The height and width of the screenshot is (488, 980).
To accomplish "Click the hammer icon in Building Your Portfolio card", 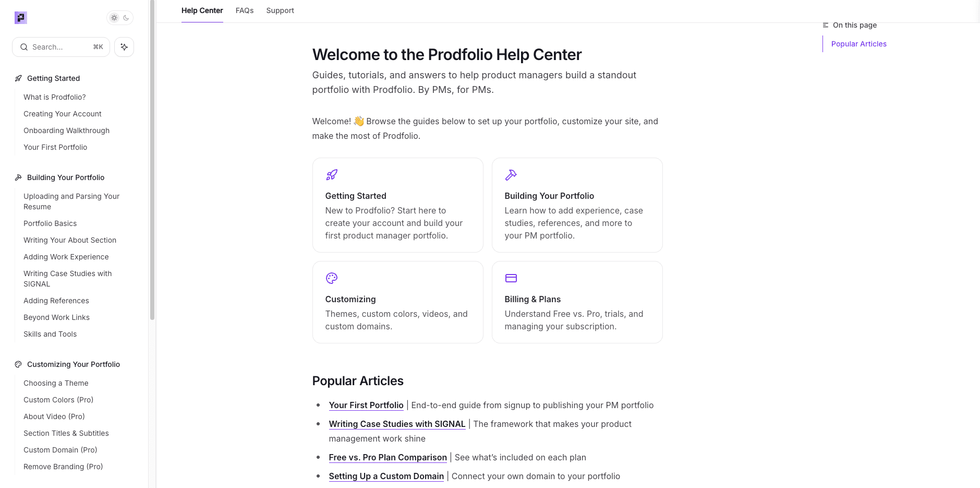I will pyautogui.click(x=511, y=175).
